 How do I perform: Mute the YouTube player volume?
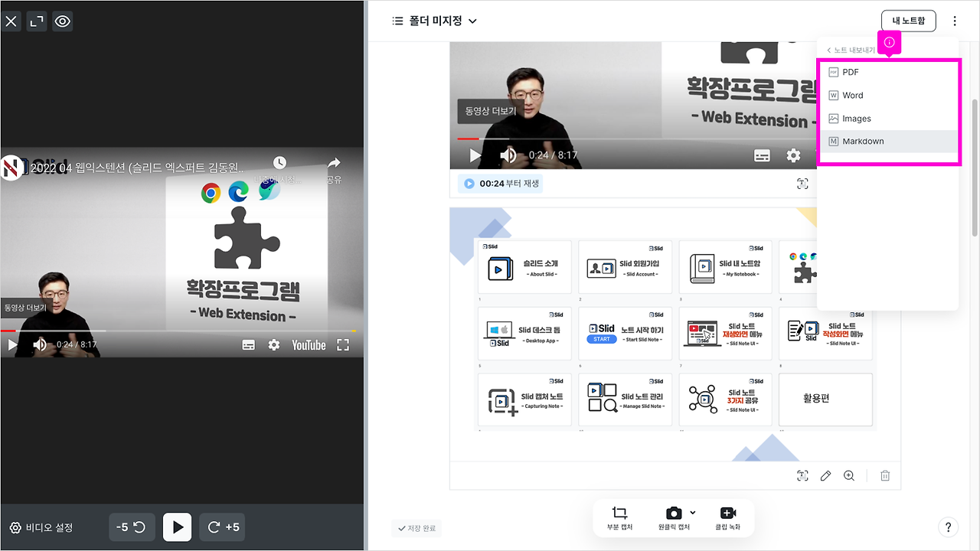(40, 344)
